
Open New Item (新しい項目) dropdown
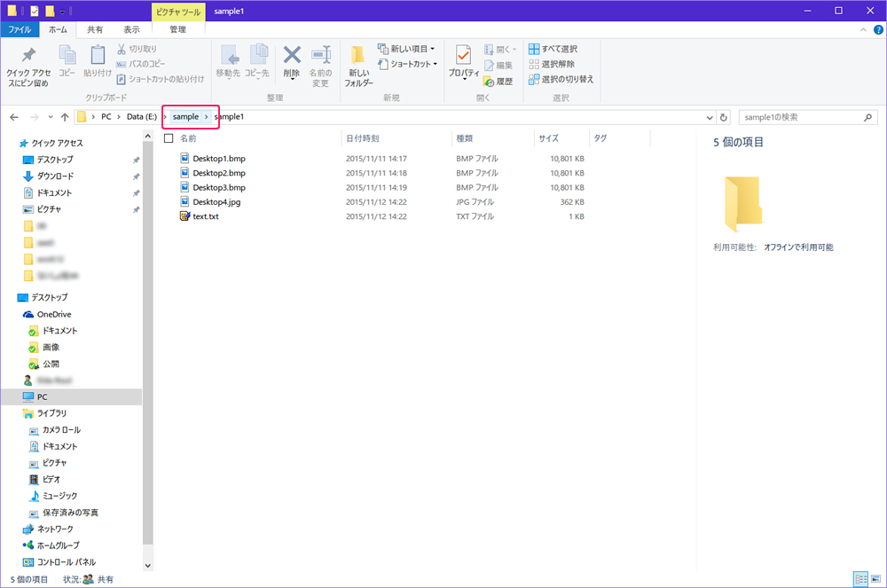[x=407, y=49]
